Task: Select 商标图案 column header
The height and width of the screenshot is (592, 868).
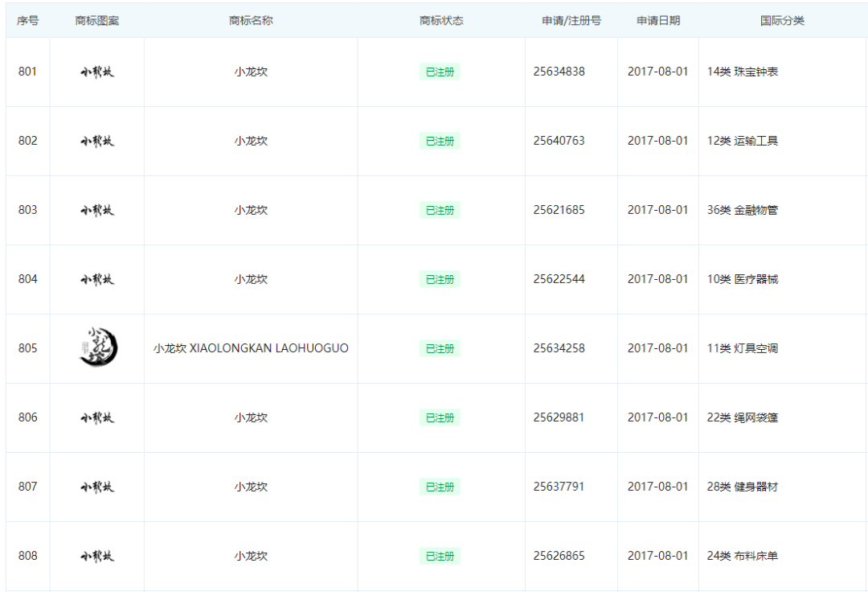Action: [97, 21]
